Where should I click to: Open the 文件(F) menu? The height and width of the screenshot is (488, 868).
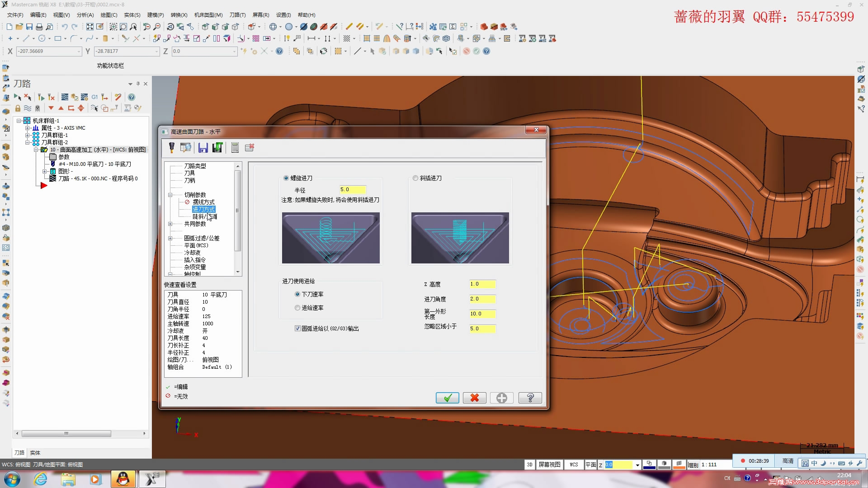pyautogui.click(x=15, y=15)
